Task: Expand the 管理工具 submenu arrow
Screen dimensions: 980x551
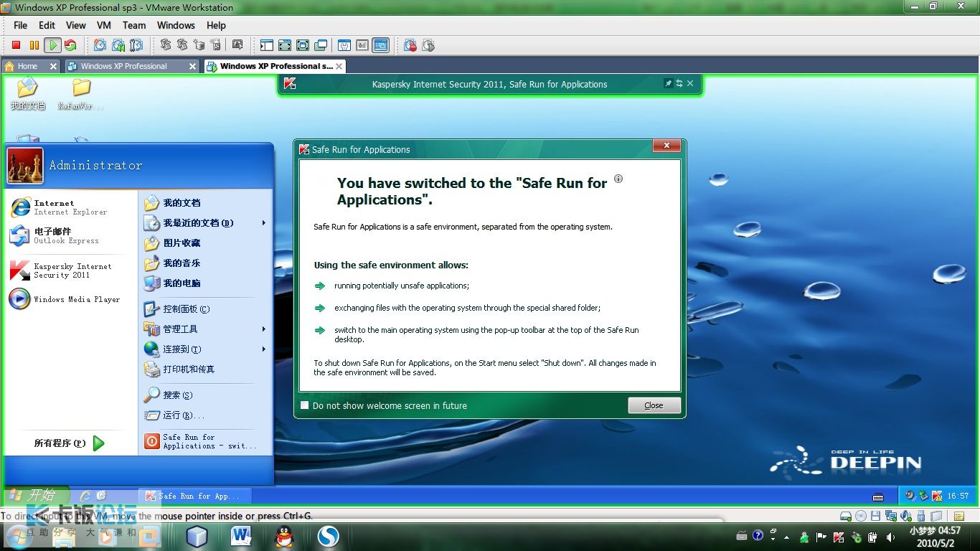Action: (264, 329)
